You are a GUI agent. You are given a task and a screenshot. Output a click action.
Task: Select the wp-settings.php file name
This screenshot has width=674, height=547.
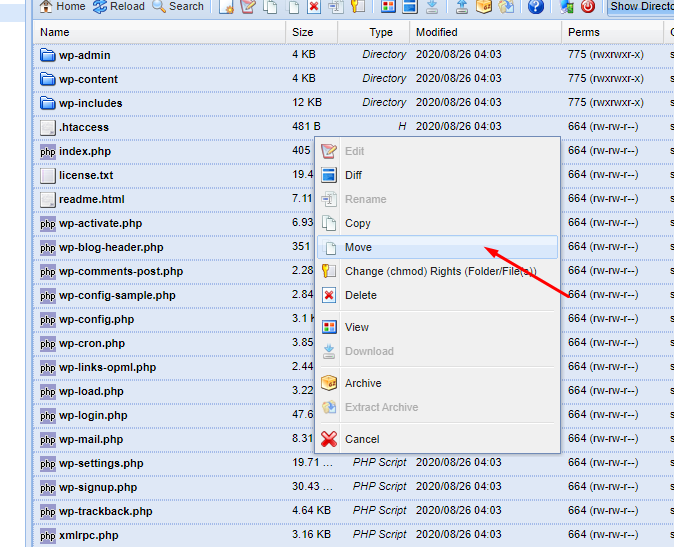[x=101, y=464]
